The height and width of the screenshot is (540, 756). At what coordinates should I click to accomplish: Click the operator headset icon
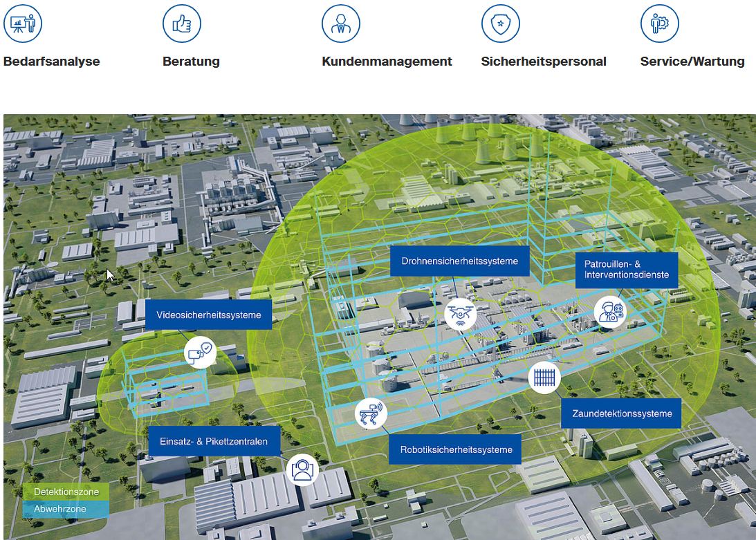click(302, 470)
